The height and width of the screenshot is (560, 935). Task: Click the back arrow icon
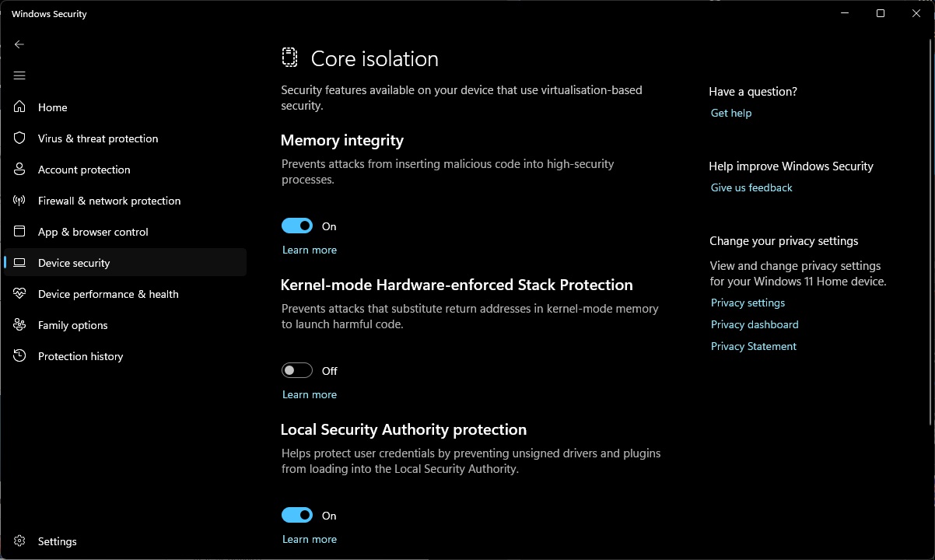19,44
